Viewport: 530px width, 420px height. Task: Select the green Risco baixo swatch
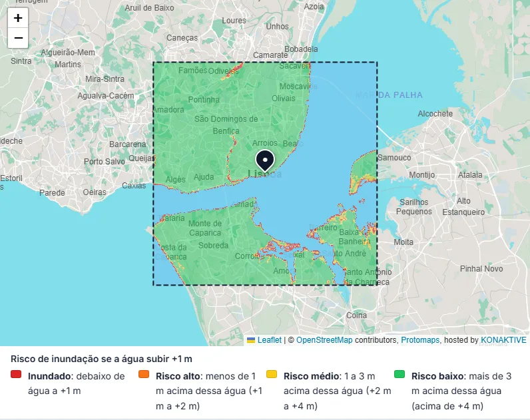[x=399, y=374]
